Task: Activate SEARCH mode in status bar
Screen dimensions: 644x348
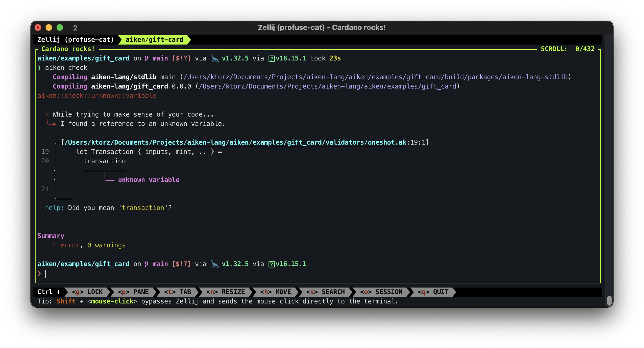Action: pos(325,292)
